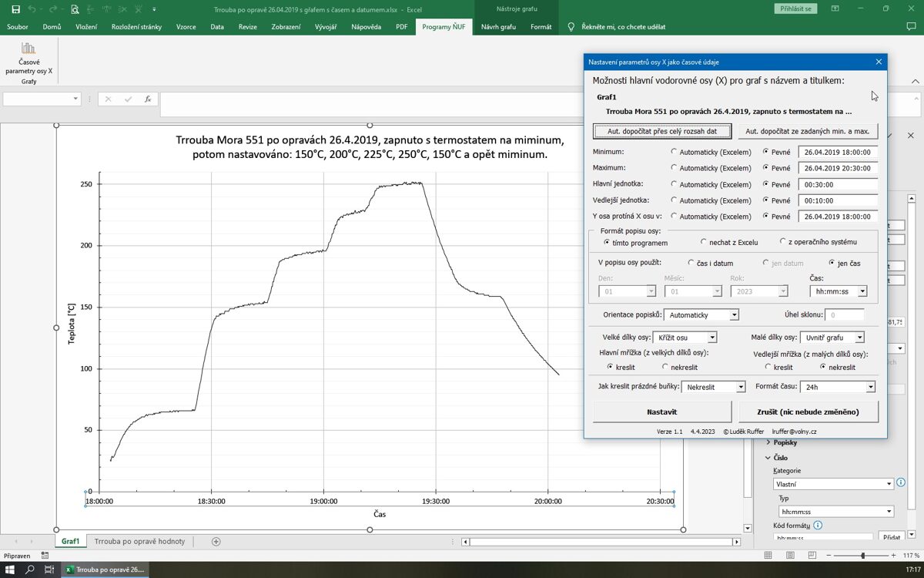924x578 pixels.
Task: Click 'Aut. dopočítat ze zadaných min. a max.'
Action: (x=808, y=131)
